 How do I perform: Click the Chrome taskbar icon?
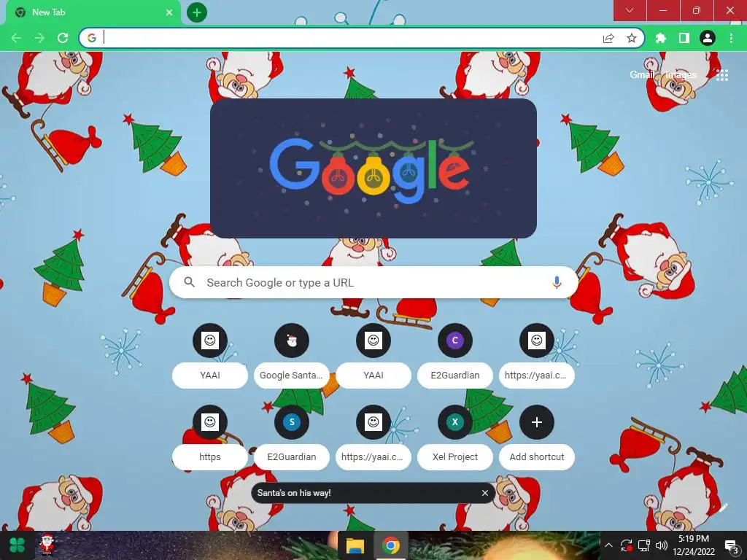click(391, 545)
